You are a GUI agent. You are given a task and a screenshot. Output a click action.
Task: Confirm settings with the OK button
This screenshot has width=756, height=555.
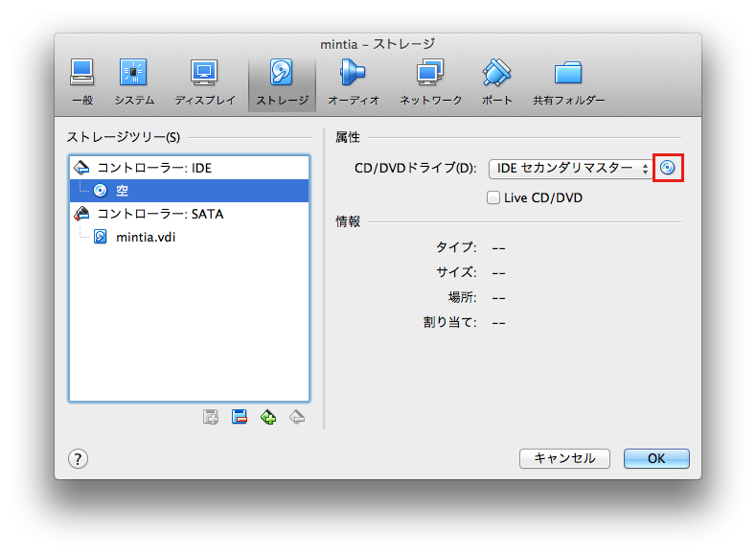(x=655, y=458)
